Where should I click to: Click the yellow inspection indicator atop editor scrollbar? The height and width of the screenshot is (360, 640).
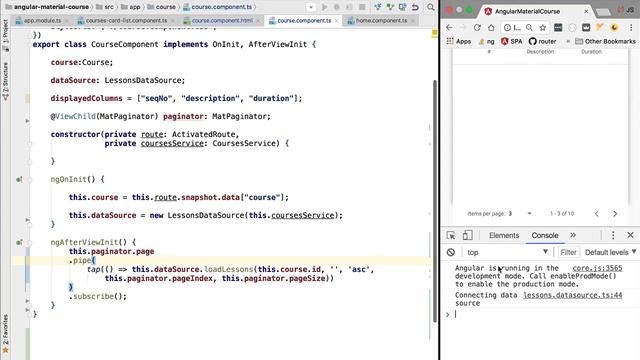(x=434, y=33)
